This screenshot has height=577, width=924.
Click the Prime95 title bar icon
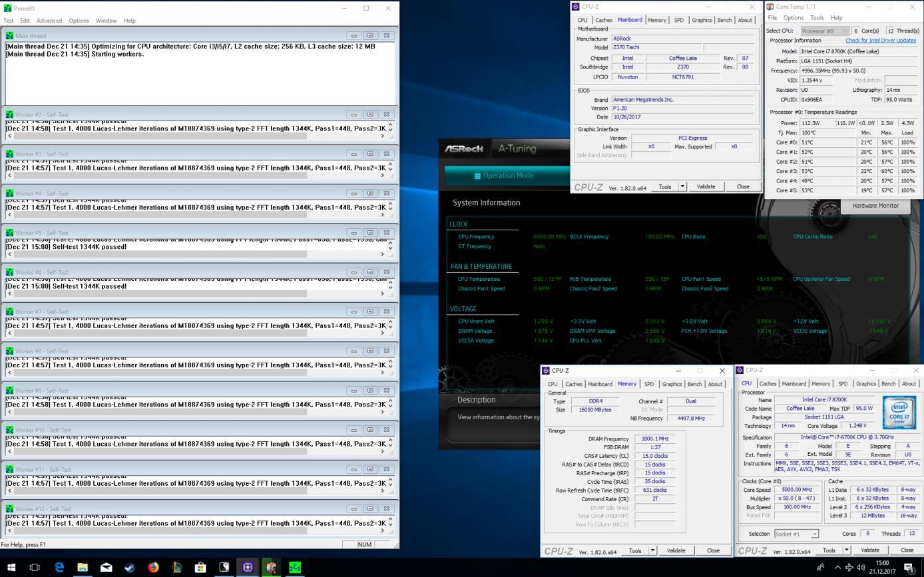click(x=7, y=8)
